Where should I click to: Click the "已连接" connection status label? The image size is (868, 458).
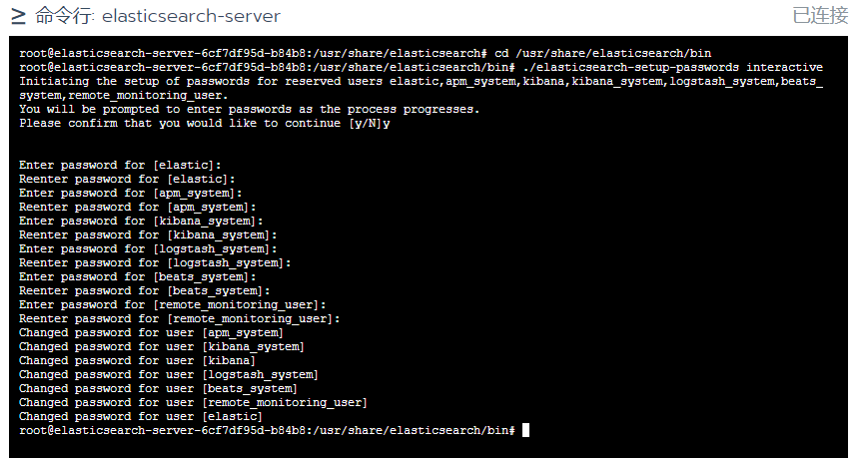point(820,16)
